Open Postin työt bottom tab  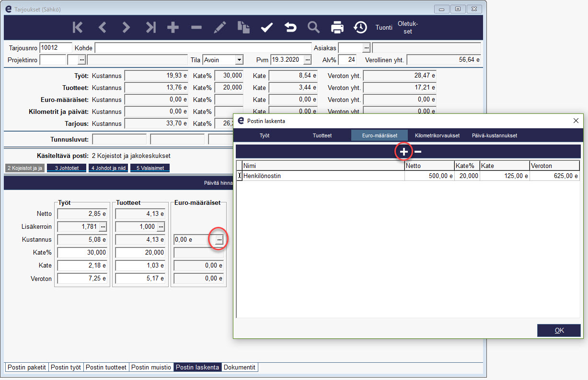(x=66, y=367)
